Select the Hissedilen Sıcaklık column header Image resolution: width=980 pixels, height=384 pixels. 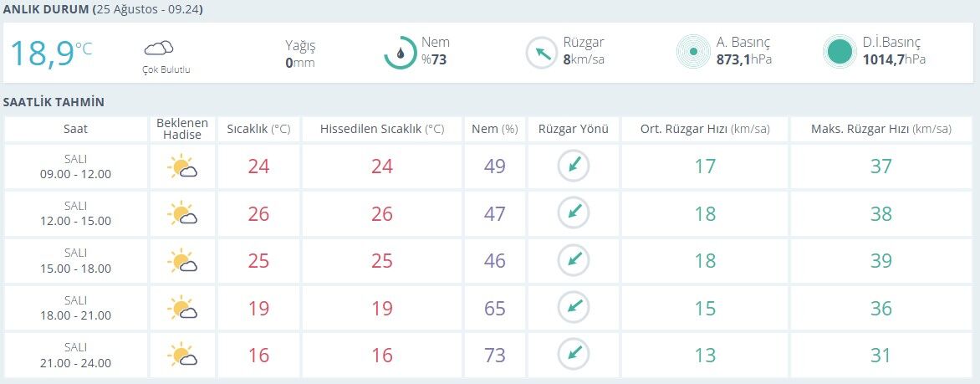(382, 130)
